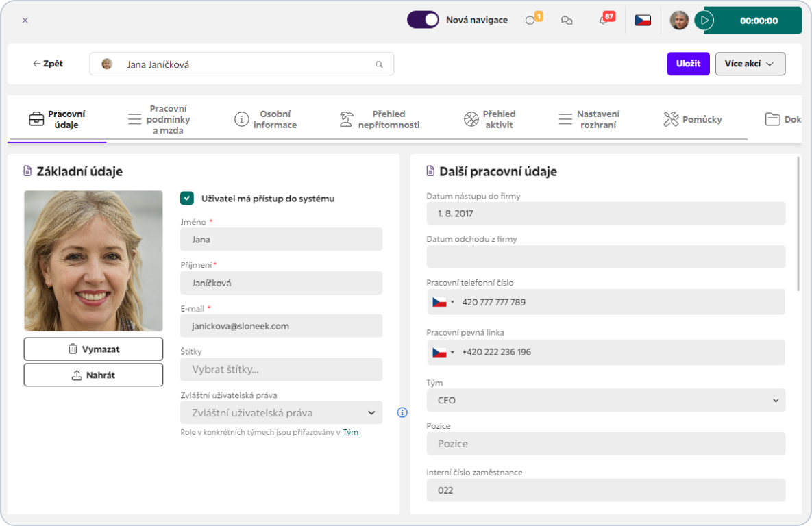
Task: Click the lines icon of Nastavení rozhraní
Action: pyautogui.click(x=565, y=119)
